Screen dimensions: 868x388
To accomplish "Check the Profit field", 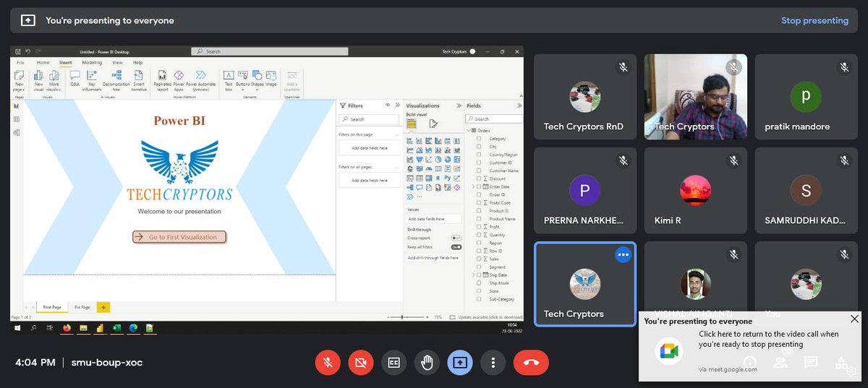I will pos(479,227).
